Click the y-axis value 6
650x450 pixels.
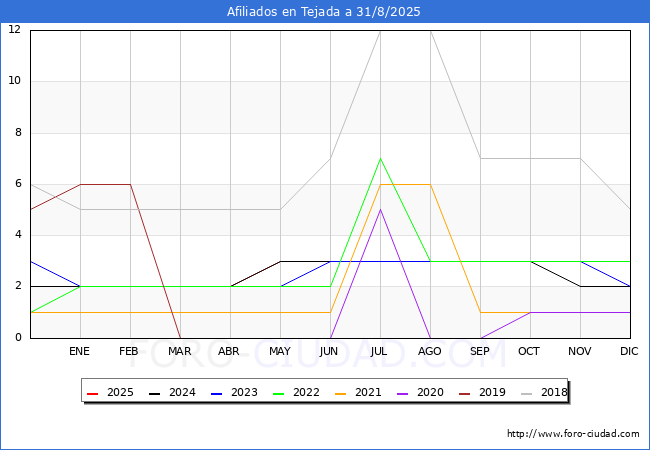(x=18, y=184)
